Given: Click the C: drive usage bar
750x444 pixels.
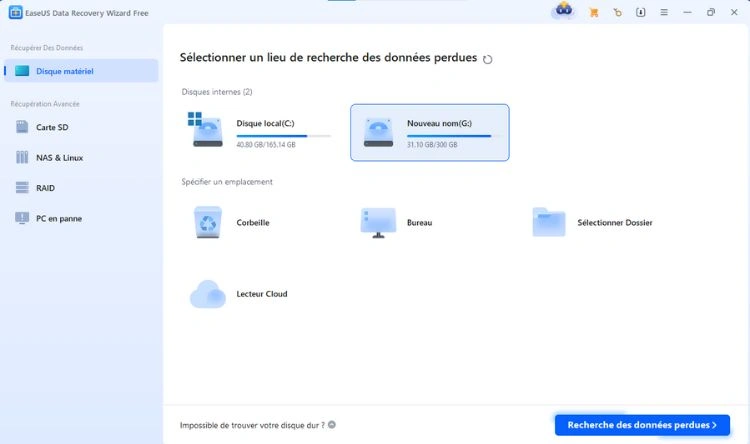Looking at the screenshot, I should [284, 136].
